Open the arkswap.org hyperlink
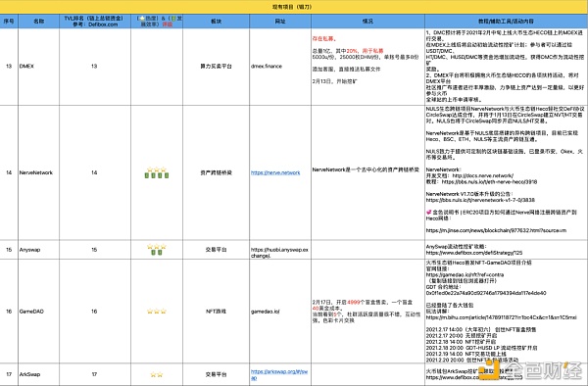This screenshot has width=588, height=386. pyautogui.click(x=279, y=375)
